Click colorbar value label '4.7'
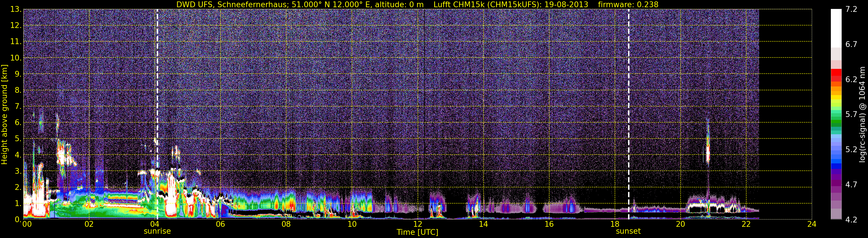Viewport: 868px width, 238px height. [851, 185]
